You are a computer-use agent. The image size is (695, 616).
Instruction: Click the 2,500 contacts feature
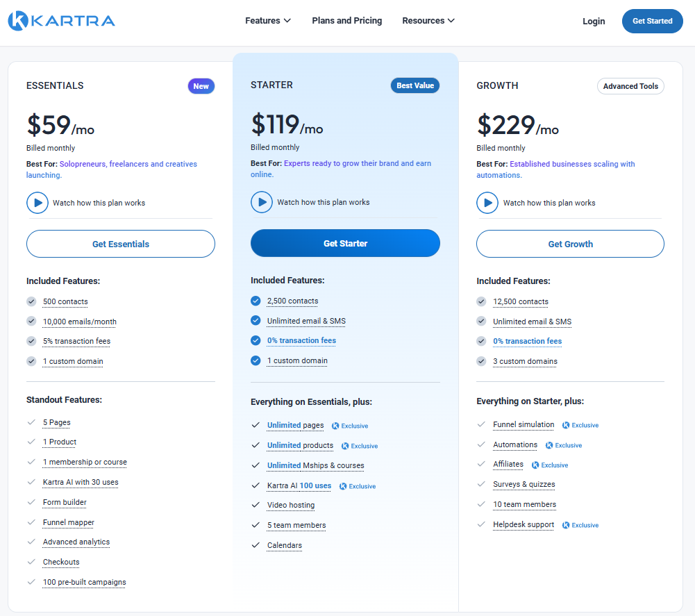(x=292, y=301)
